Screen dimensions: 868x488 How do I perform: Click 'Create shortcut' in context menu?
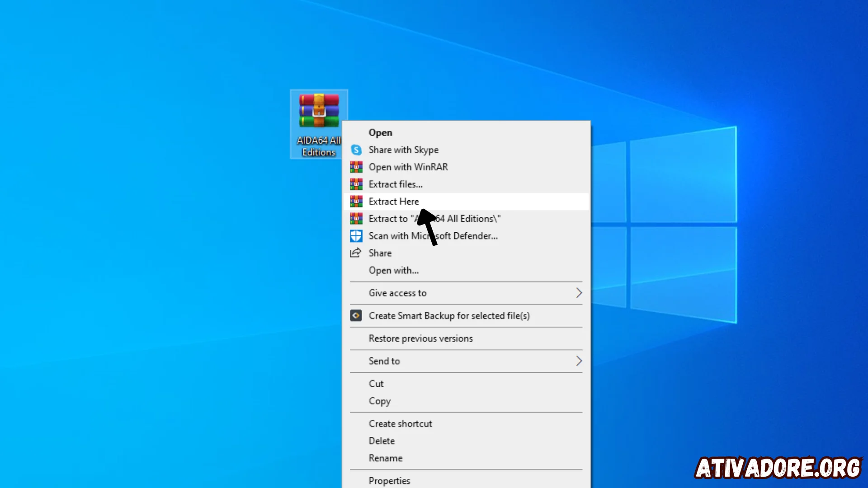tap(400, 423)
